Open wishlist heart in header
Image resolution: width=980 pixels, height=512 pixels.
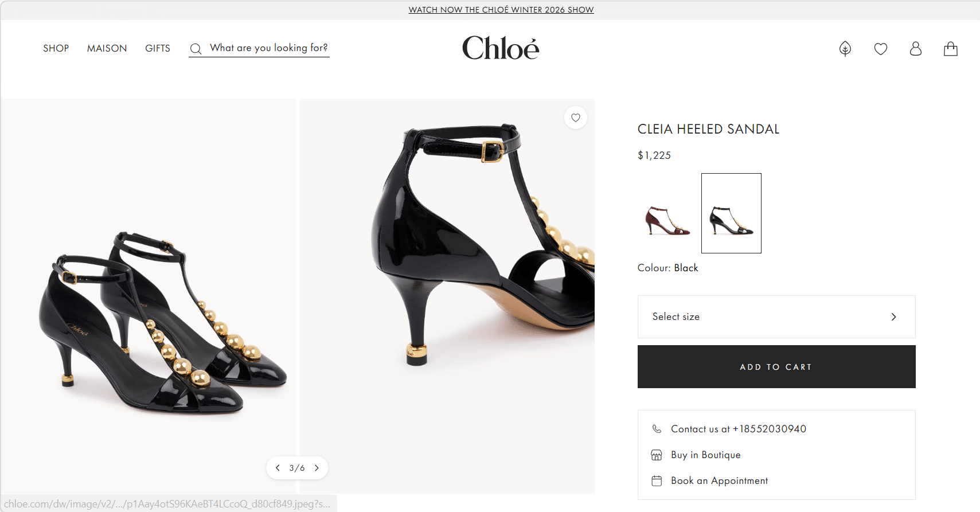880,49
